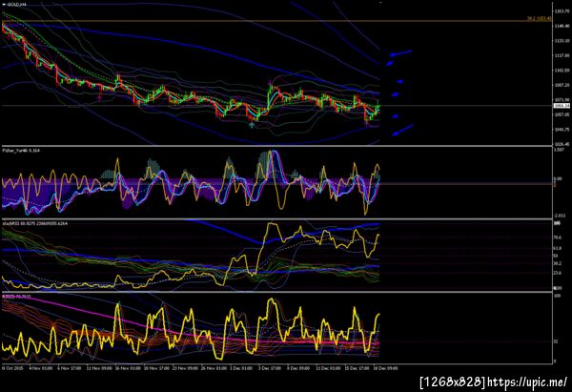This screenshot has height=392, width=572.
Task: Click the 1026.45 price scale label
Action: pos(562,144)
